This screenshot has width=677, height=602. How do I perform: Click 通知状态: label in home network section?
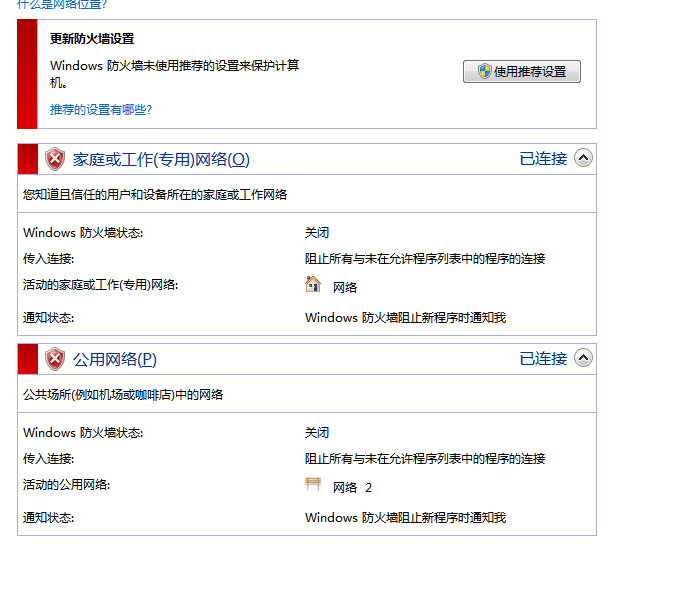pos(48,318)
